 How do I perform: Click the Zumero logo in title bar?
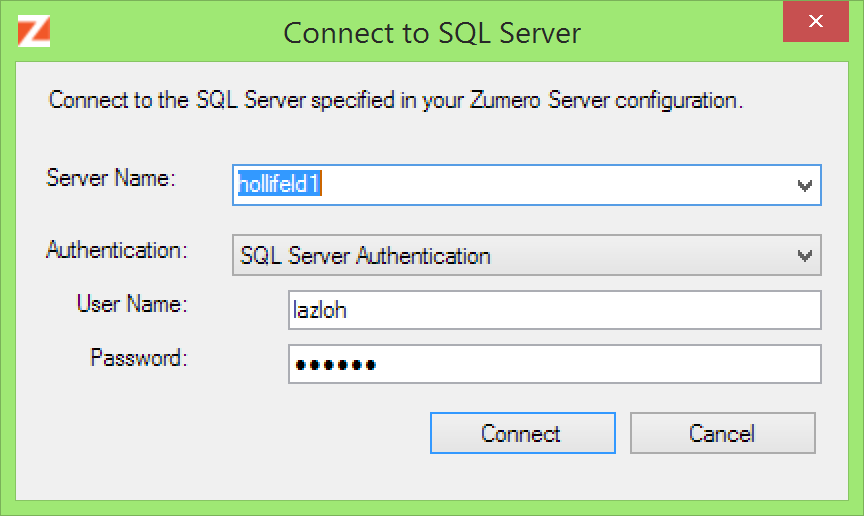(34, 31)
